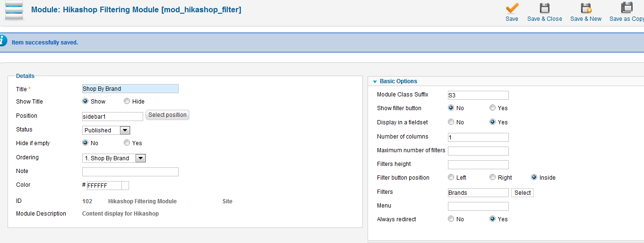This screenshot has height=243, width=644.
Task: Click the 'Module Description' label
Action: pos(41,213)
